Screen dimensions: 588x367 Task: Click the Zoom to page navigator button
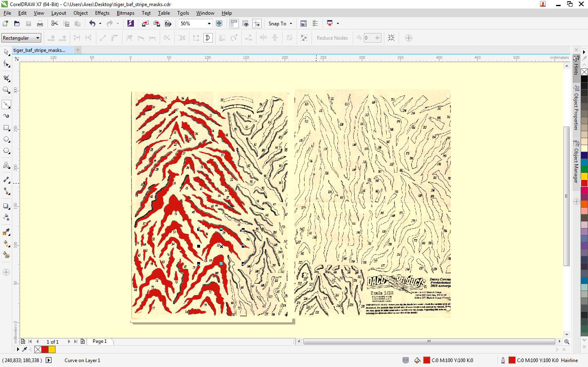(x=566, y=341)
